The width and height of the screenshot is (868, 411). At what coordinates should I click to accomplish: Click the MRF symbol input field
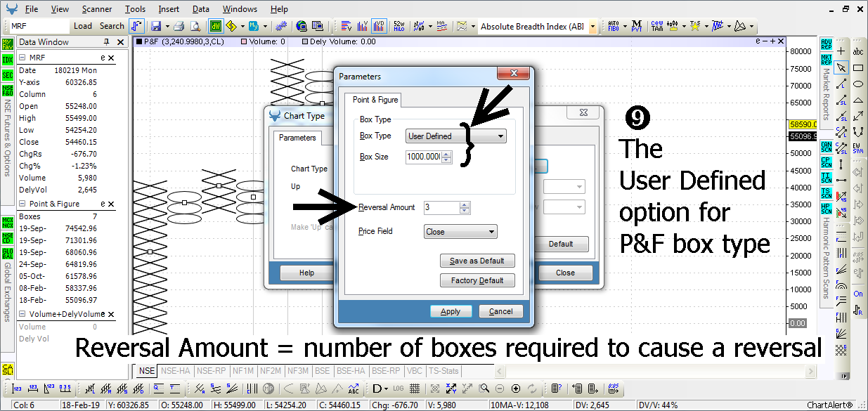(39, 26)
